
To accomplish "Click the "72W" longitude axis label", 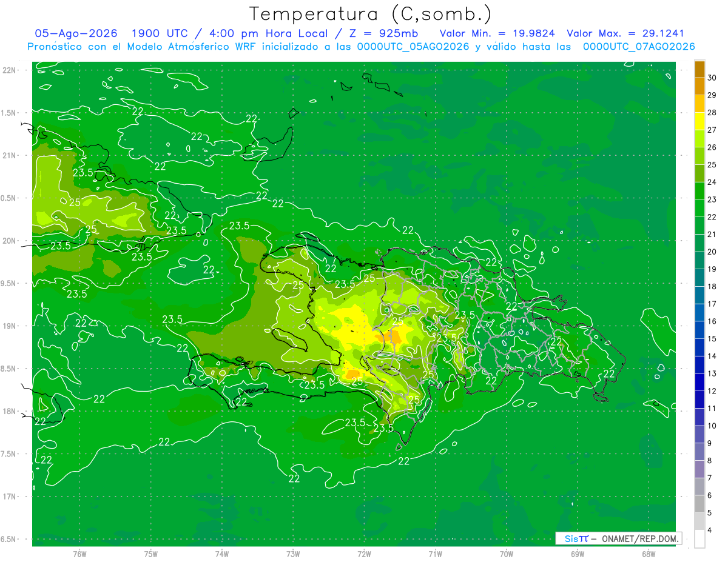I will click(x=364, y=554).
